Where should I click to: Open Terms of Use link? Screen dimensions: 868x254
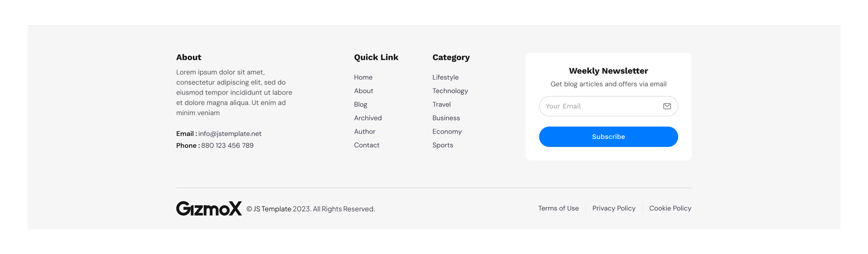(x=558, y=208)
